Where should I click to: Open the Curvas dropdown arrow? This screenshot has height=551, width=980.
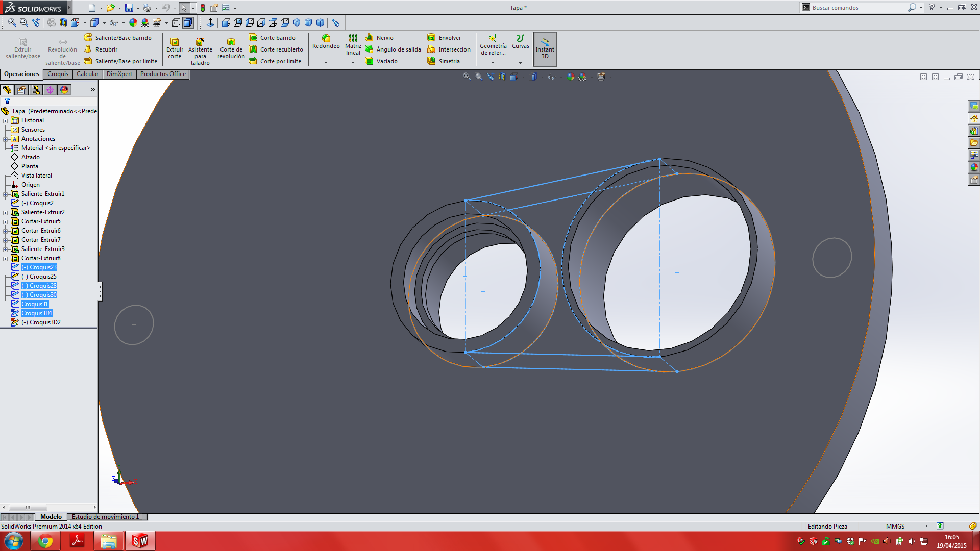coord(520,63)
